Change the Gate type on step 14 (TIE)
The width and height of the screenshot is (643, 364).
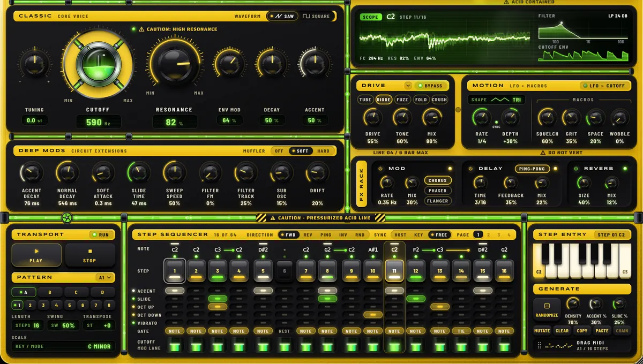coord(461,331)
